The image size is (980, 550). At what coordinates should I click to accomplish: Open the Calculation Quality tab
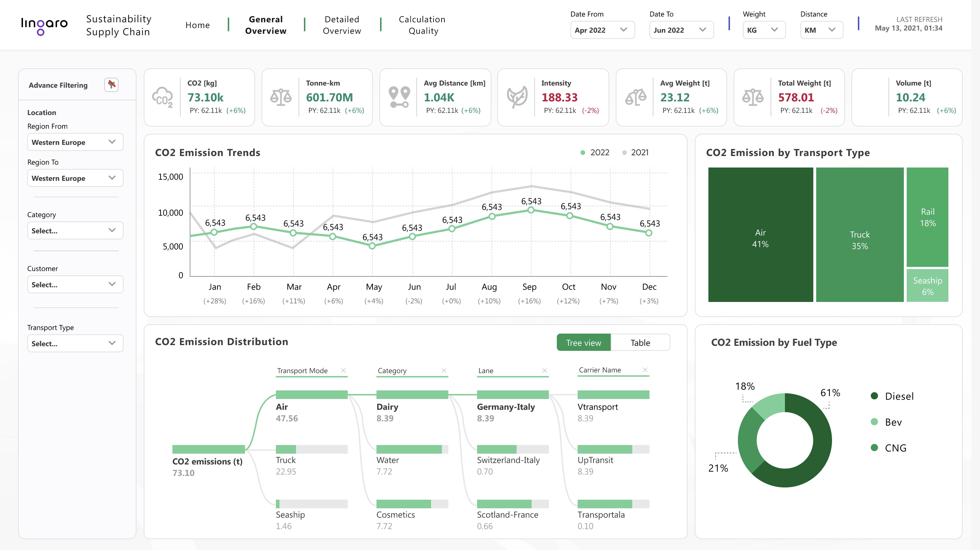coord(422,25)
